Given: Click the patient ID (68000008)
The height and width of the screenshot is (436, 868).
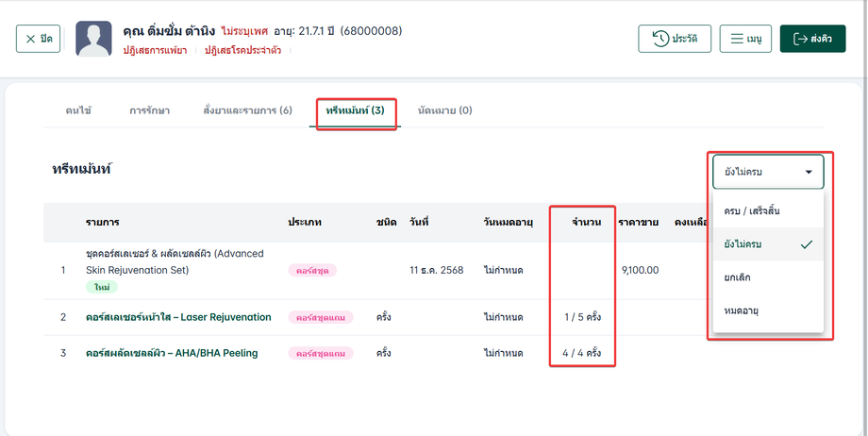Looking at the screenshot, I should (x=371, y=31).
